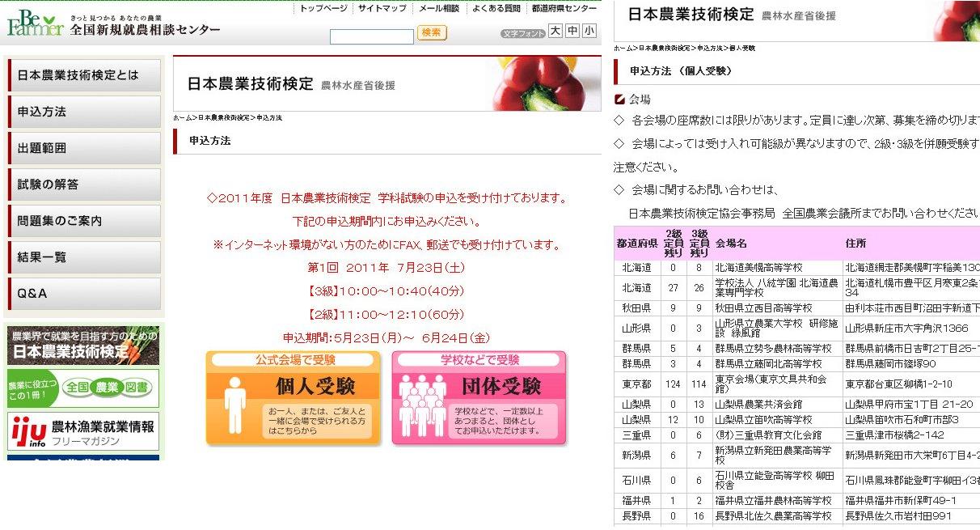Screen dimensions: 980x530
Task: Open よくある質問 navigation link
Action: click(496, 8)
